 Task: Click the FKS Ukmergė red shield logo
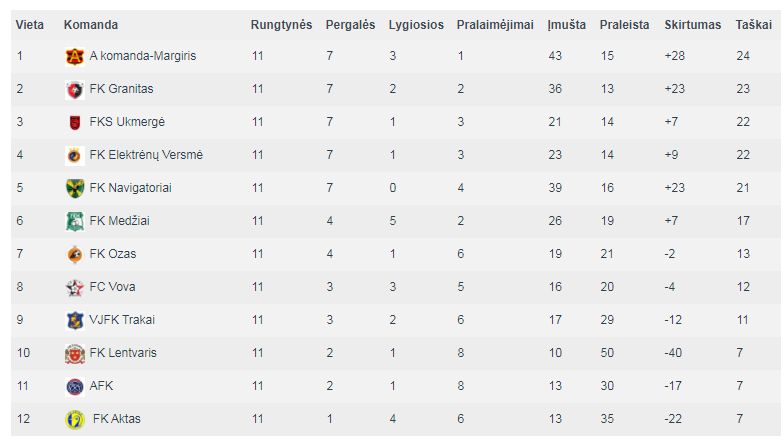tap(75, 122)
